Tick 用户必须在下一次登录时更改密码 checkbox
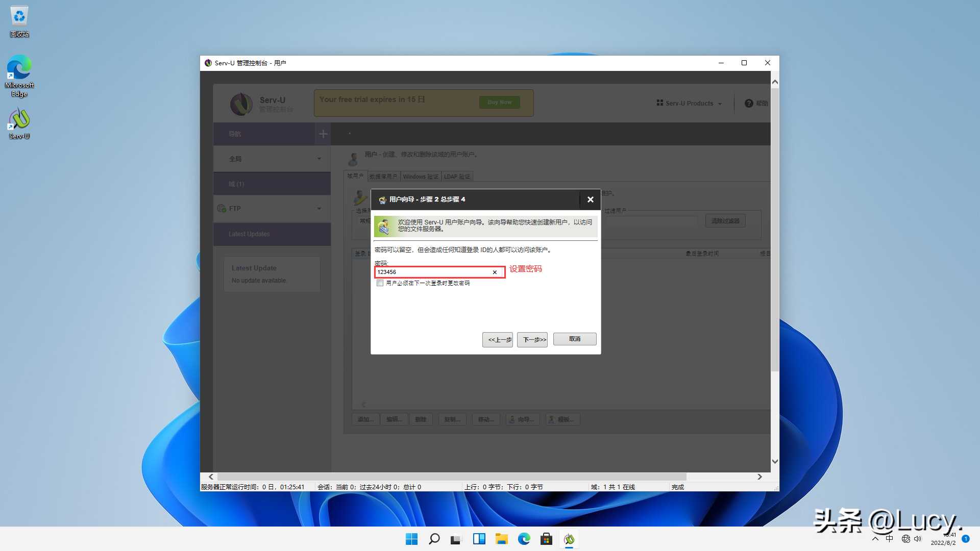This screenshot has width=980, height=551. coord(380,283)
